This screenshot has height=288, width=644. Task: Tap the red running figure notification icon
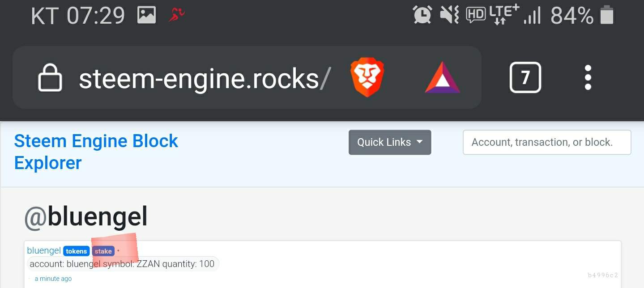176,16
